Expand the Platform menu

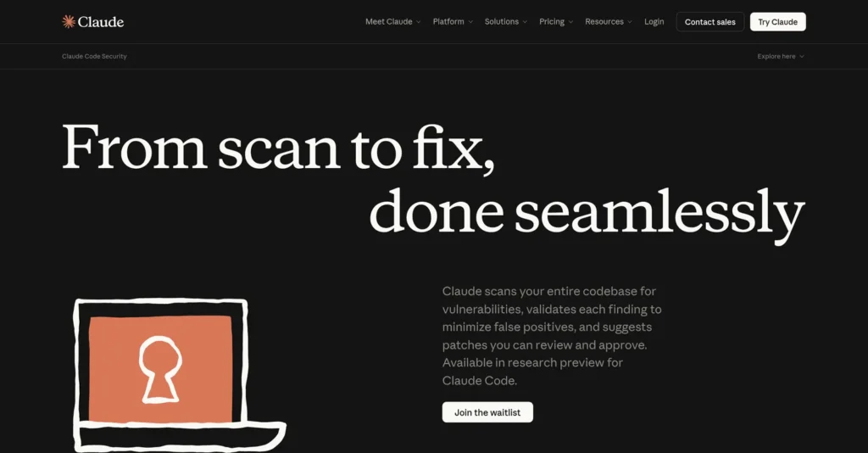tap(453, 21)
